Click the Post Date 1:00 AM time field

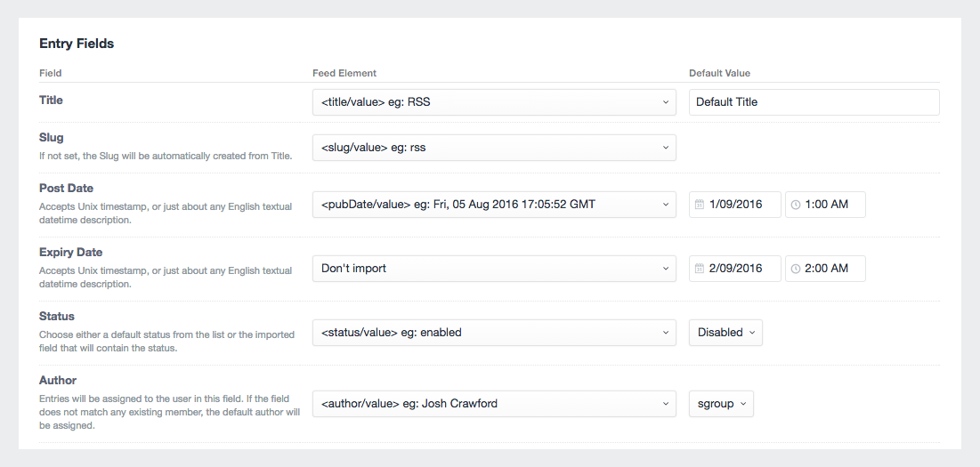[x=832, y=205]
